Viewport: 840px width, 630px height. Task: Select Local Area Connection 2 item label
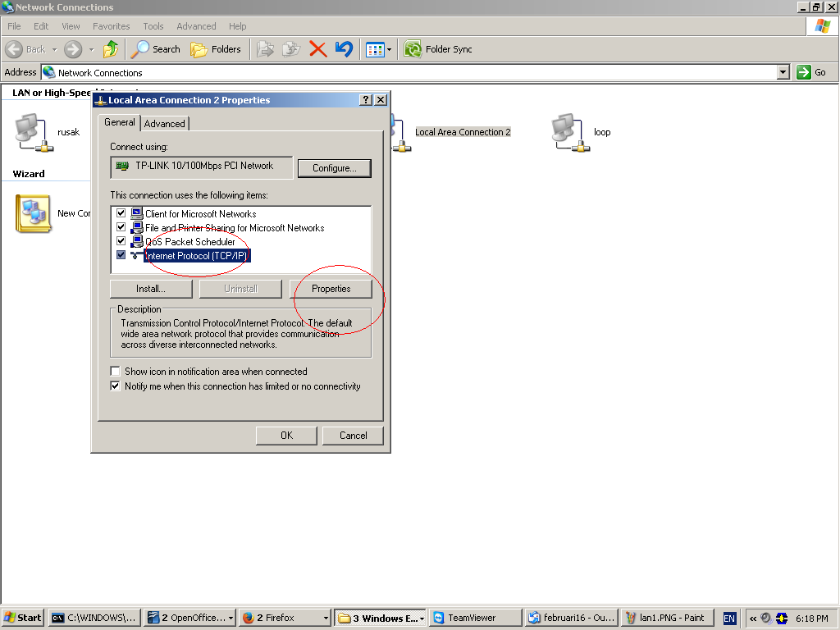pyautogui.click(x=463, y=132)
